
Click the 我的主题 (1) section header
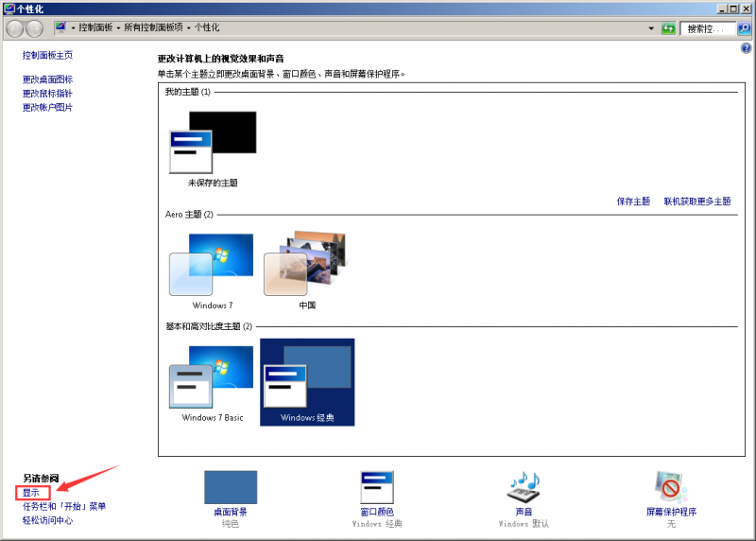[187, 92]
